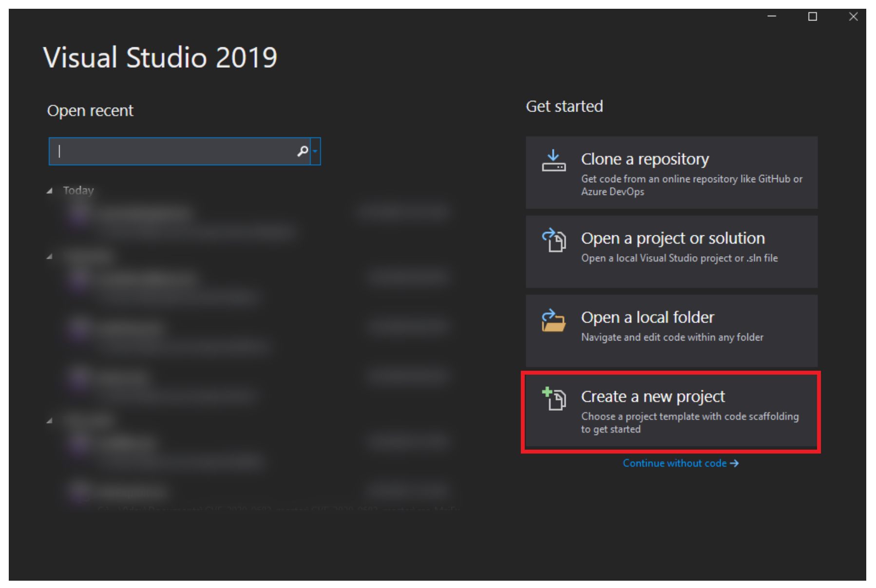Click the Open a local folder icon
Viewport: 876px width, 588px height.
point(553,320)
